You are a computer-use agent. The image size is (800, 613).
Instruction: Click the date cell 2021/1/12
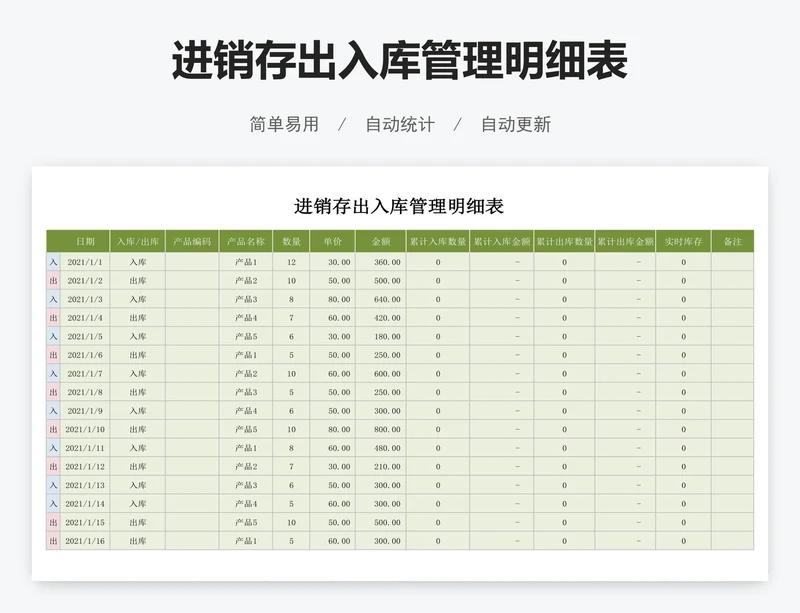(x=85, y=467)
